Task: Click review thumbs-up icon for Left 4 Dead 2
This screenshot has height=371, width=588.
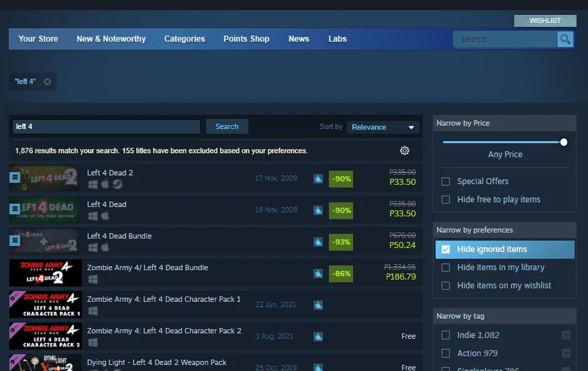Action: (318, 179)
